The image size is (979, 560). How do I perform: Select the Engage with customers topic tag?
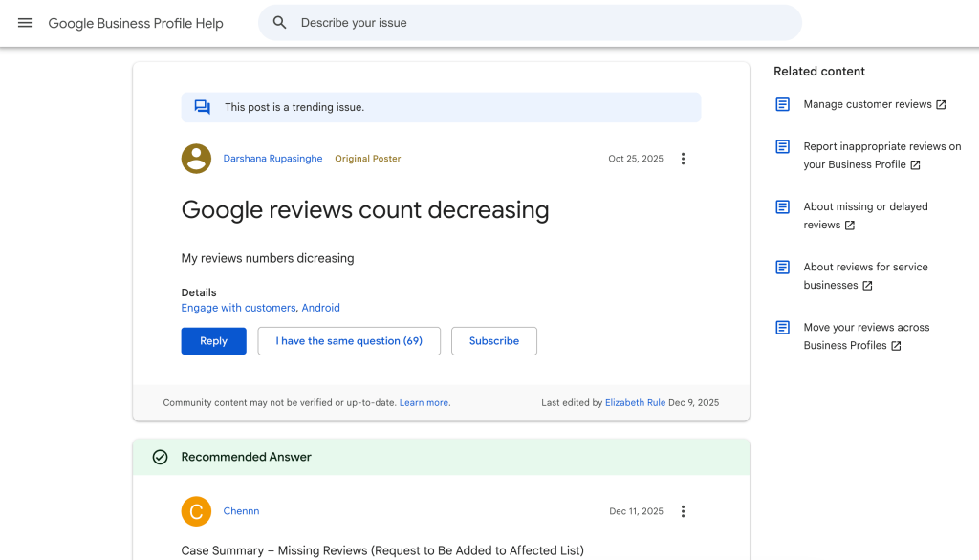pos(238,308)
